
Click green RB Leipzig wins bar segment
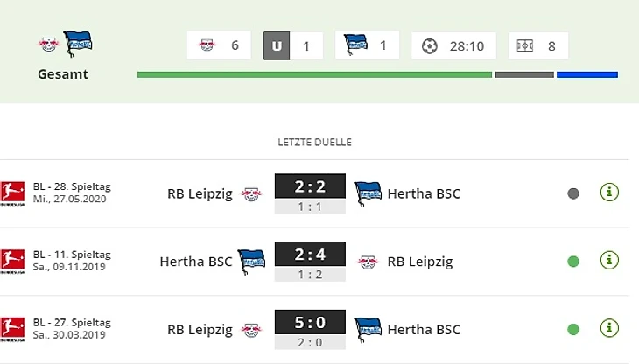tap(314, 75)
